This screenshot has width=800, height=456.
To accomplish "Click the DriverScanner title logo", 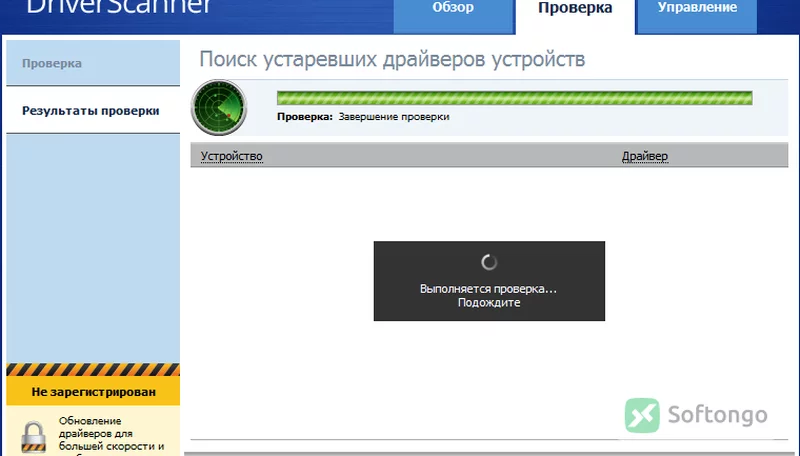I will pyautogui.click(x=118, y=7).
